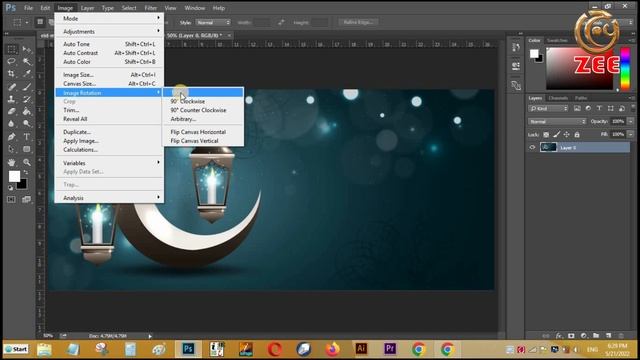Select the Dodge tool
640x360 pixels.
[x=27, y=124]
